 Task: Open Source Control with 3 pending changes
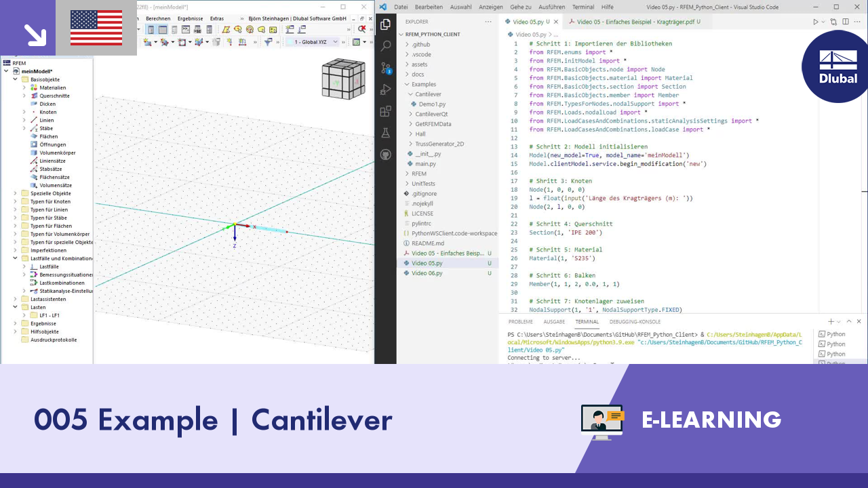click(x=385, y=68)
